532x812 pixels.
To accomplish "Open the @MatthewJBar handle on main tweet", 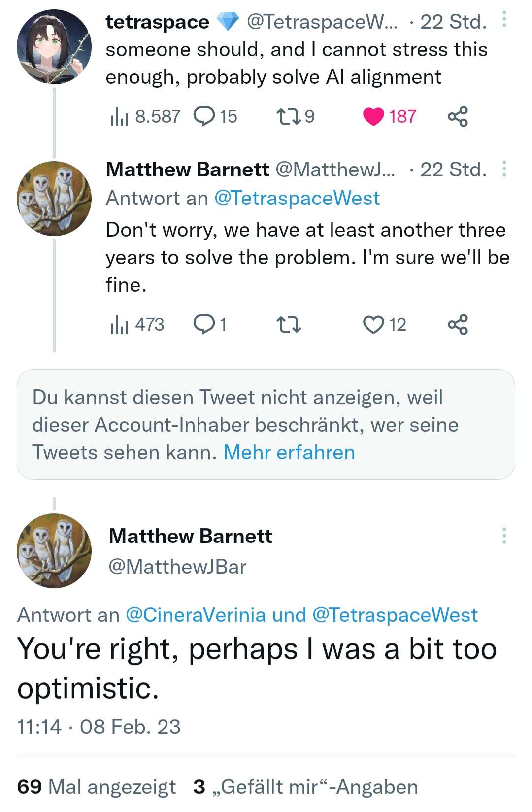I will pyautogui.click(x=177, y=567).
